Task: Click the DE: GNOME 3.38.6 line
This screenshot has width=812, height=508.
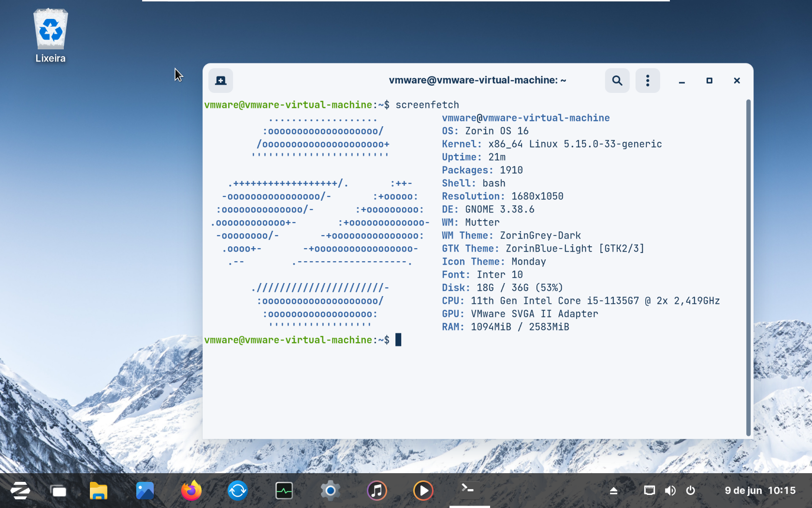Action: point(488,209)
